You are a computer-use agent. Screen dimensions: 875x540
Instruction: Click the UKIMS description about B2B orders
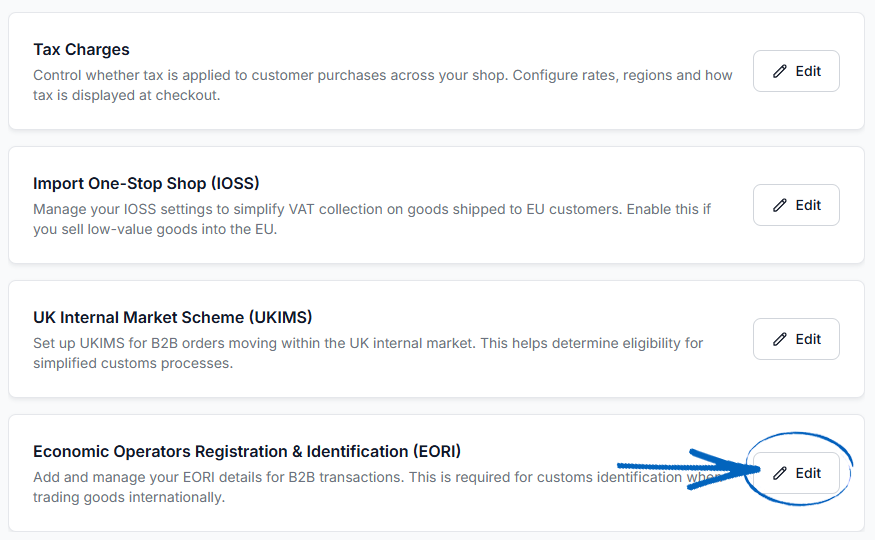pos(368,353)
